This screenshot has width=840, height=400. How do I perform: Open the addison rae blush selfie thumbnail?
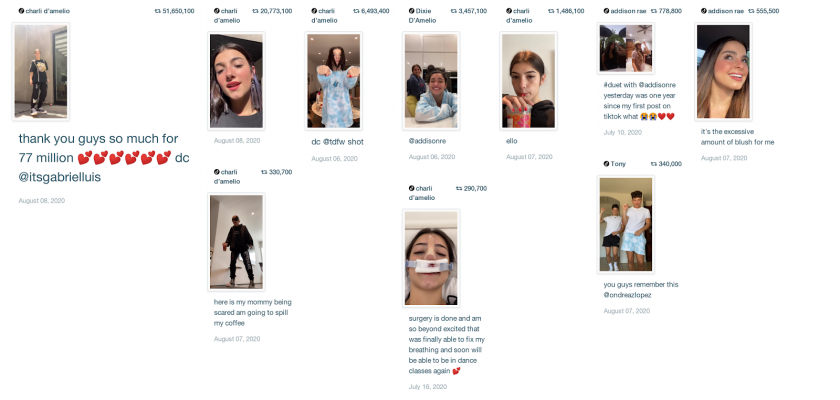(x=723, y=71)
